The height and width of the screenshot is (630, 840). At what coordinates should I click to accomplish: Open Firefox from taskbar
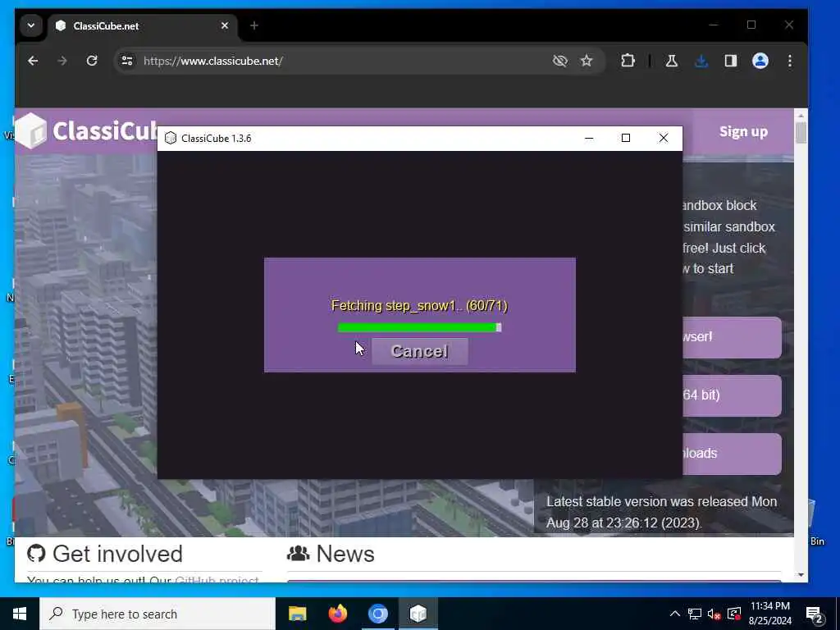click(337, 614)
